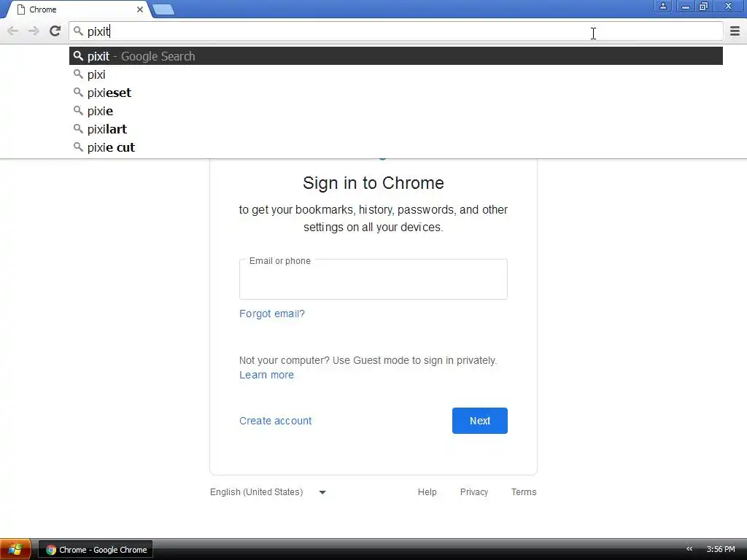Click the Chrome - Google Chrome taskbar item
The image size is (747, 560).
[96, 550]
